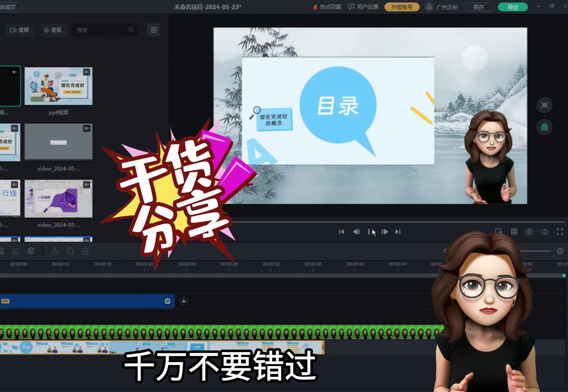Select the ppt slides clip on the bottom track
This screenshot has height=392, width=568.
point(162,347)
